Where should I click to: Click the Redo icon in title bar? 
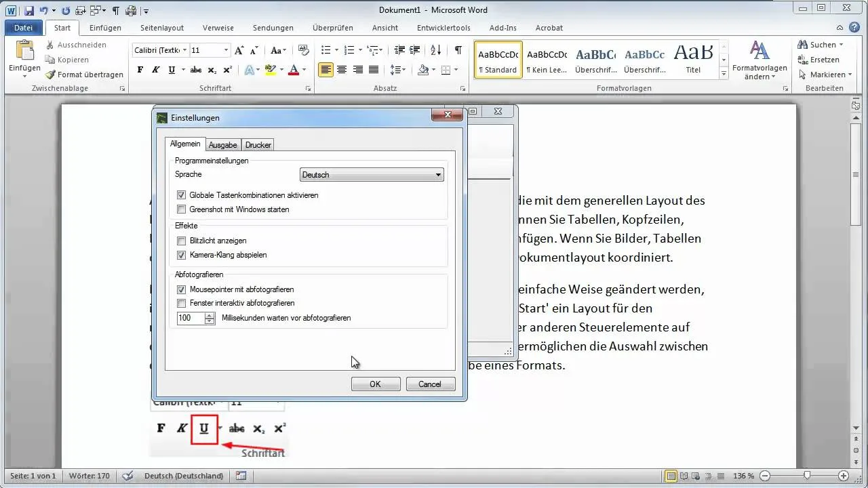(x=65, y=11)
